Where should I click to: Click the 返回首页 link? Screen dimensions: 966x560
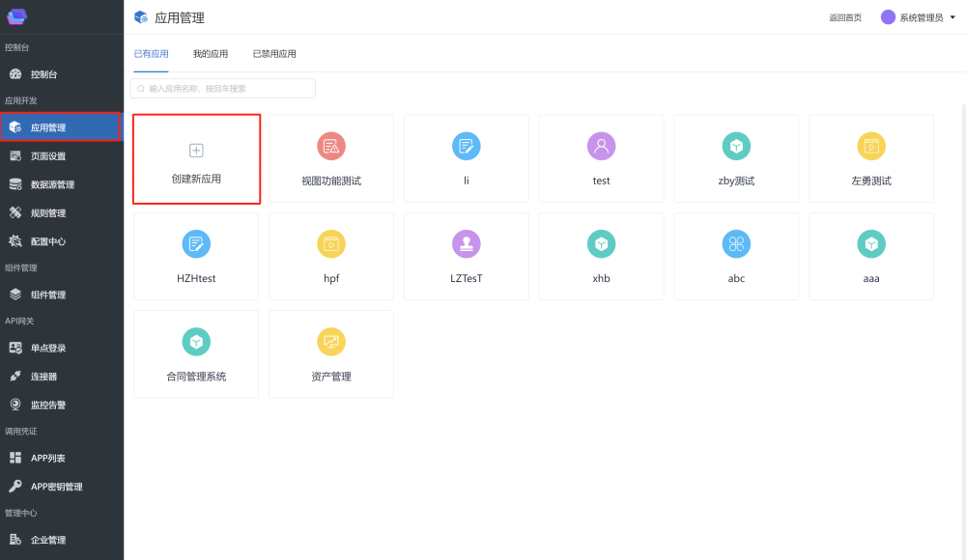(845, 17)
